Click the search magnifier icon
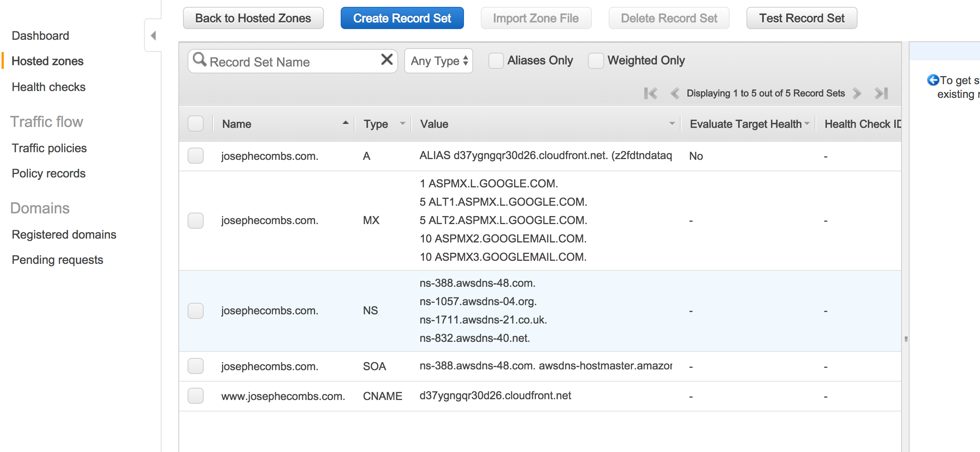The image size is (980, 452). tap(199, 60)
